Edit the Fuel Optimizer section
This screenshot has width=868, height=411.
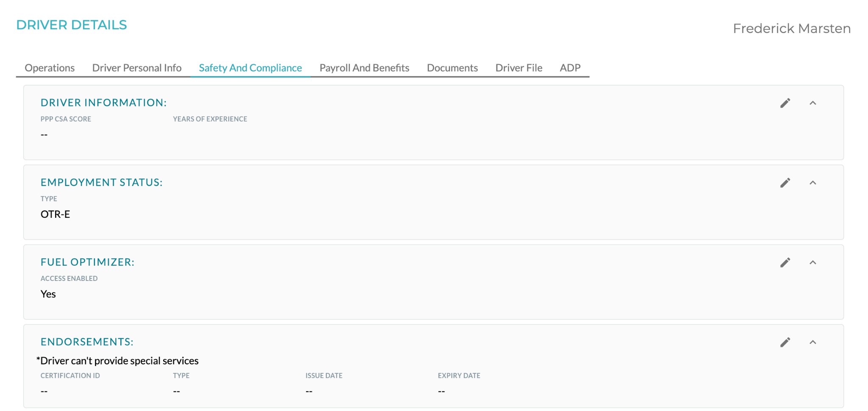(x=785, y=262)
